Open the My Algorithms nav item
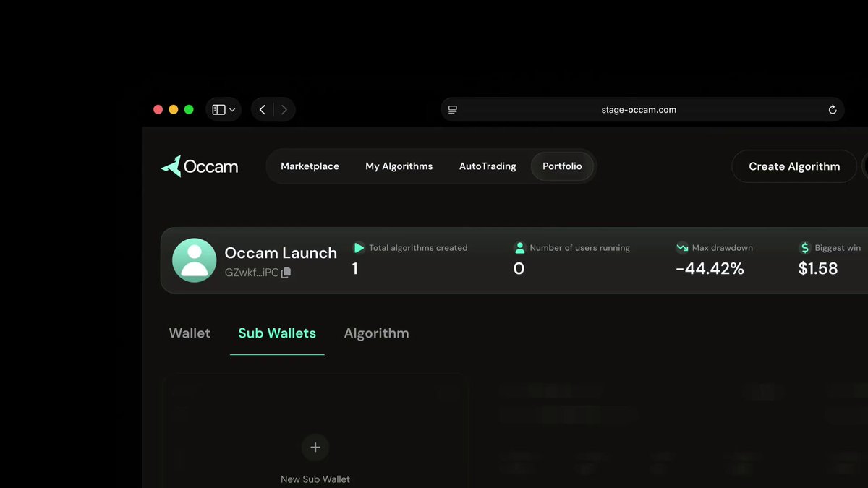The height and width of the screenshot is (488, 868). (399, 166)
